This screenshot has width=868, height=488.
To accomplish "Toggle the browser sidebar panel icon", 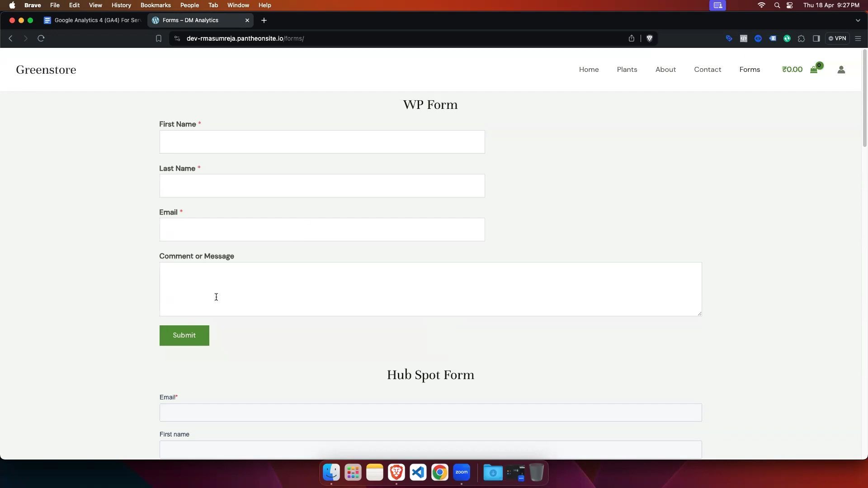I will click(x=816, y=38).
